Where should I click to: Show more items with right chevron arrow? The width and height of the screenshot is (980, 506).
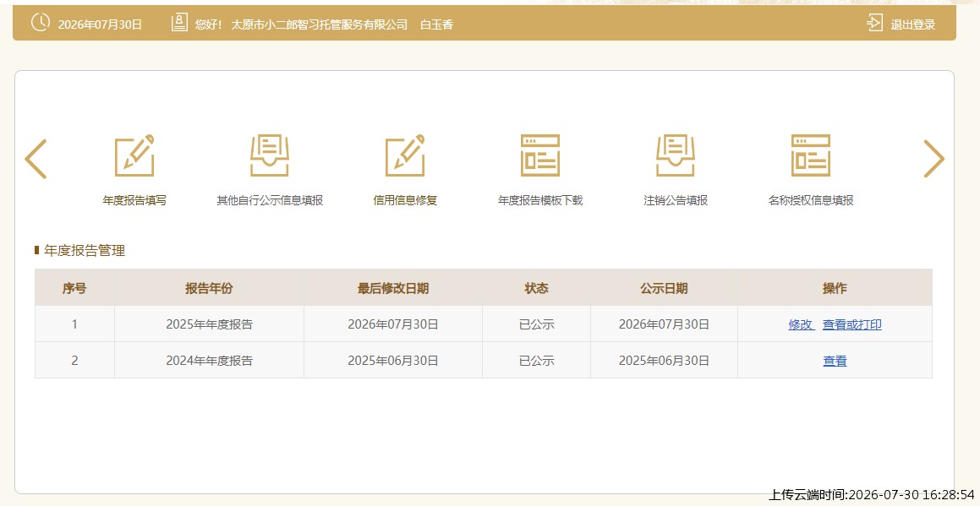pos(933,159)
